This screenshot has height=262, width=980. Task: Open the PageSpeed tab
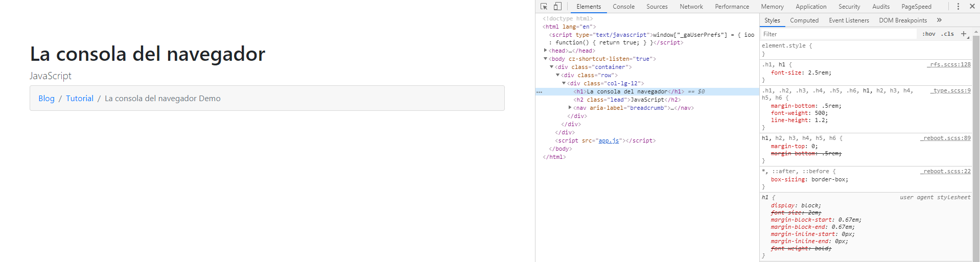(x=916, y=7)
